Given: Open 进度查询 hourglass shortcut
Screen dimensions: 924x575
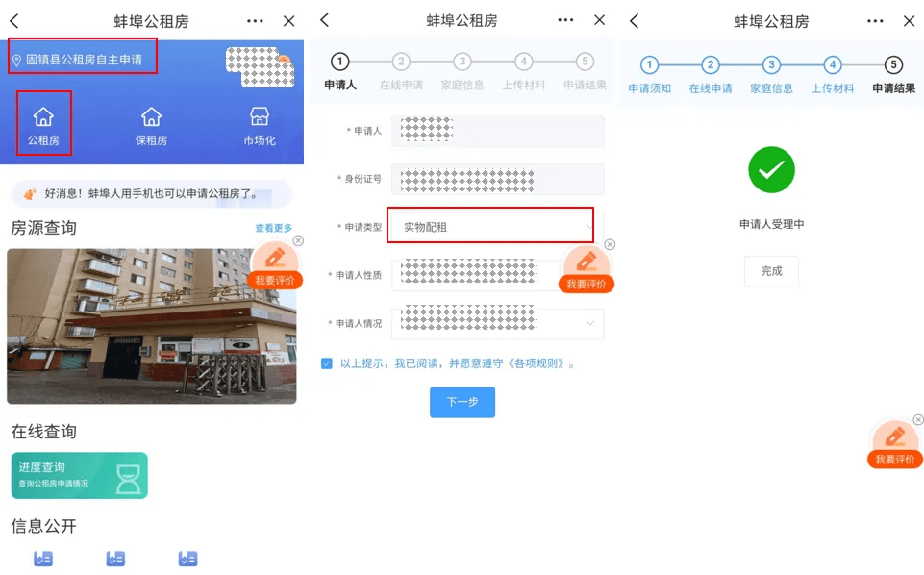Looking at the screenshot, I should tap(79, 475).
